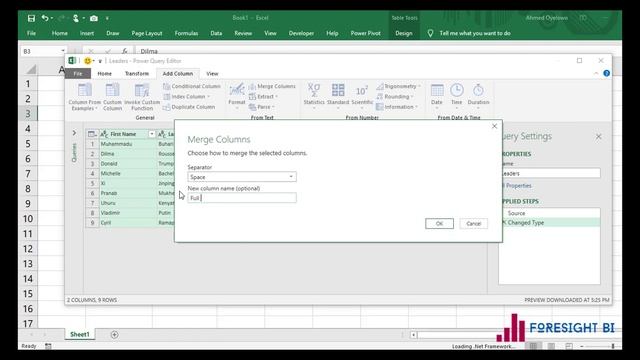Switch to Power Query View tab
Screen dimensions: 640x360
(212, 73)
